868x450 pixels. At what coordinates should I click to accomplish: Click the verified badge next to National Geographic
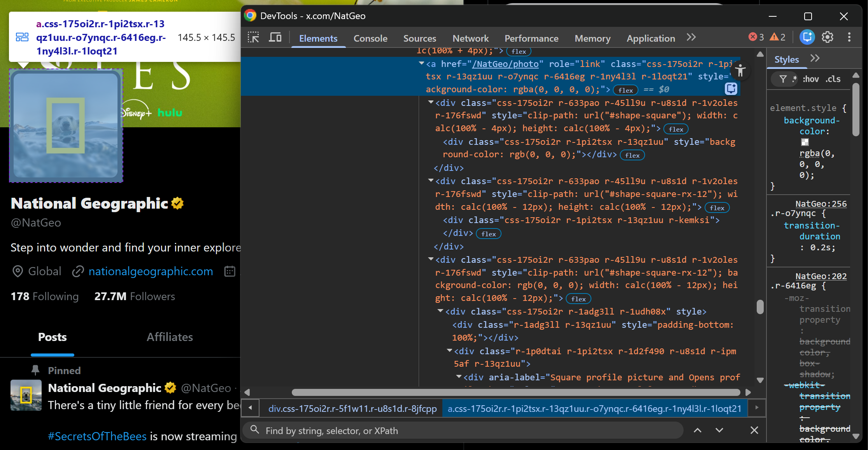(177, 203)
